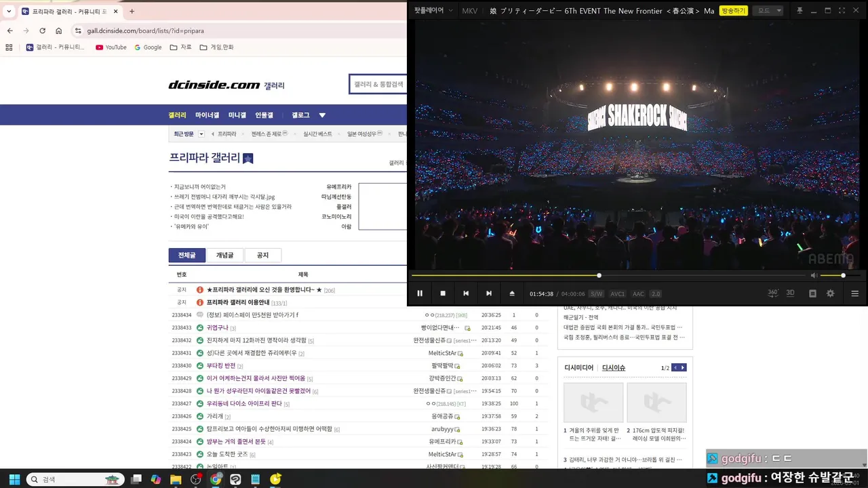Select 미니갤 in navigation bar

pyautogui.click(x=237, y=115)
